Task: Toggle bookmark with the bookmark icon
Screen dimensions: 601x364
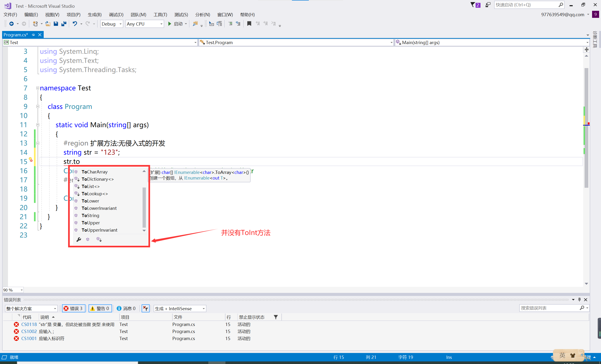Action: [249, 24]
